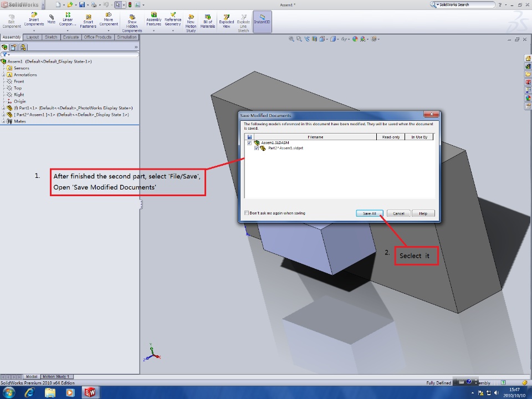Open Assembly Features dropdown arrow
The width and height of the screenshot is (532, 399).
pos(154,30)
